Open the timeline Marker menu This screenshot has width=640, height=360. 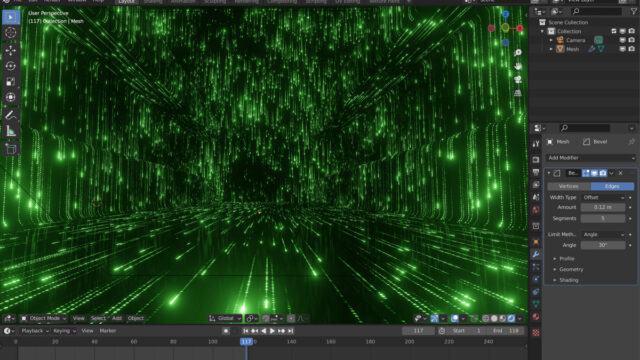108,331
